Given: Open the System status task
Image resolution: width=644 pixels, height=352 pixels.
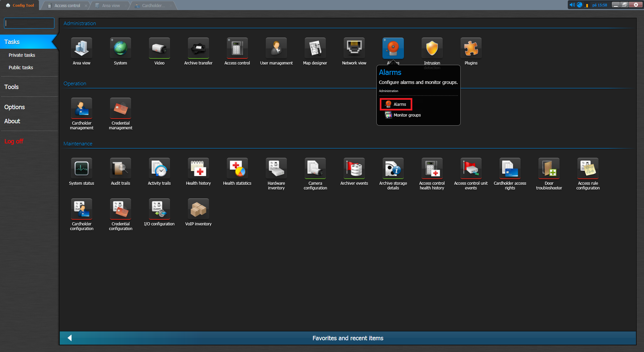Looking at the screenshot, I should pos(81,169).
